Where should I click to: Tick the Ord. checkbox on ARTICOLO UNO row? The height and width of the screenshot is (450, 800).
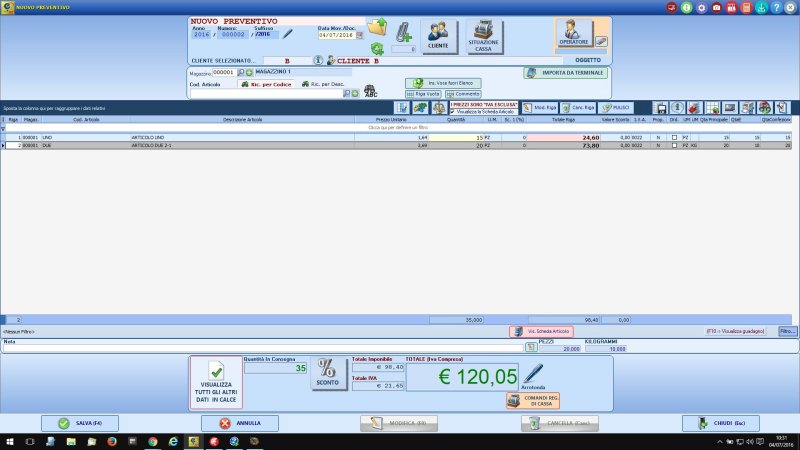click(674, 138)
